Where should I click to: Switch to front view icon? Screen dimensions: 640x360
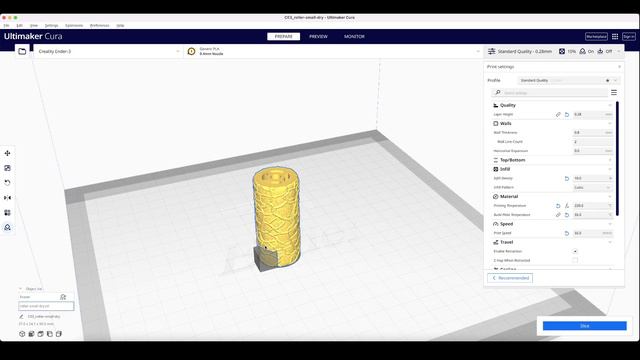coord(31,334)
